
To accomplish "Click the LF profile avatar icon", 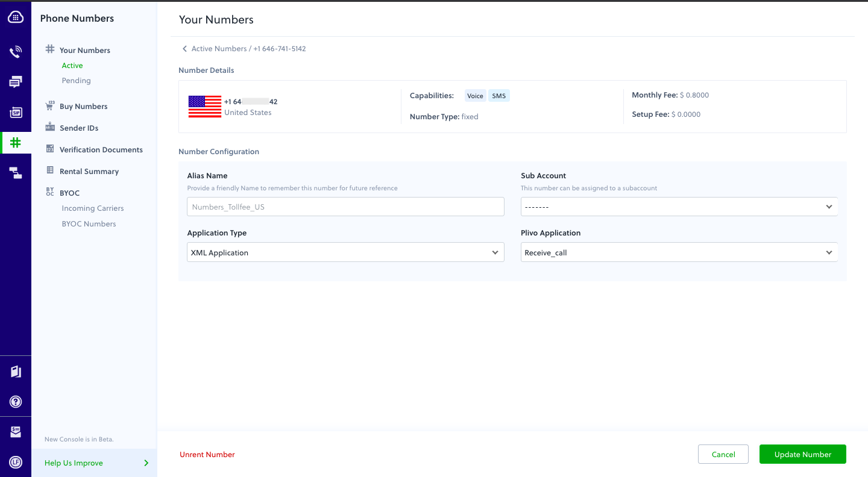I will (15, 462).
